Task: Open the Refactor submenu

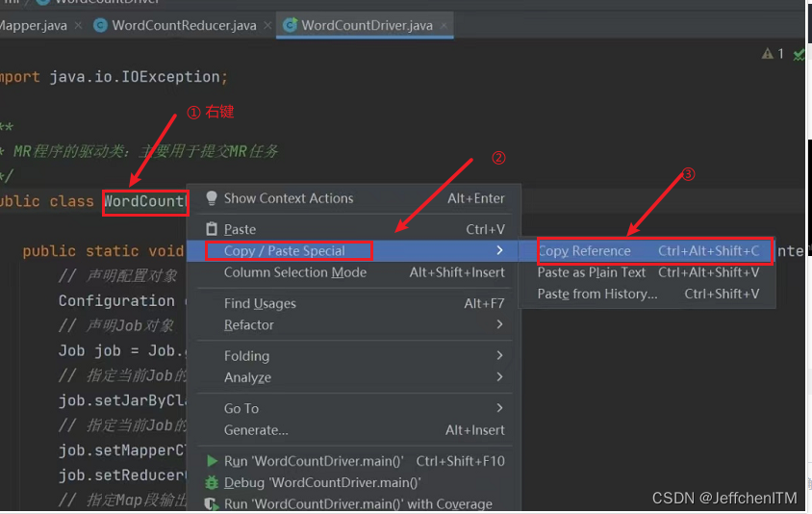Action: click(x=354, y=325)
